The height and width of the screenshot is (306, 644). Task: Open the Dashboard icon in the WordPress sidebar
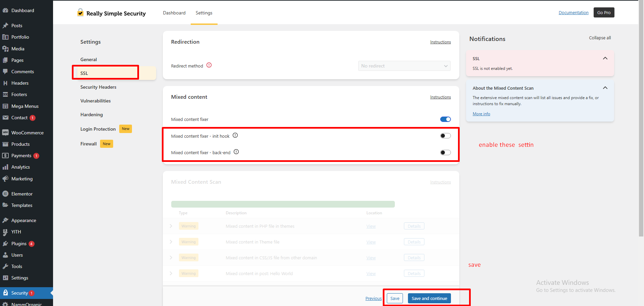pyautogui.click(x=5, y=10)
